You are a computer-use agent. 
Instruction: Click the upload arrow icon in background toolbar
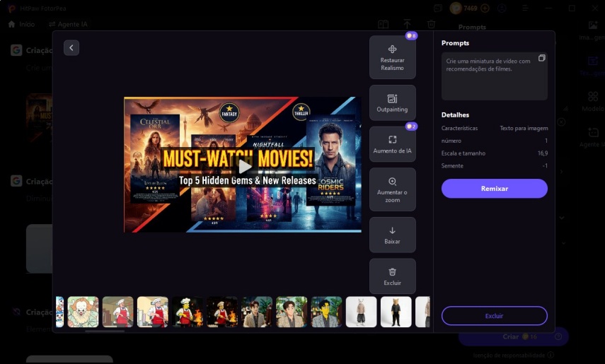click(x=407, y=24)
